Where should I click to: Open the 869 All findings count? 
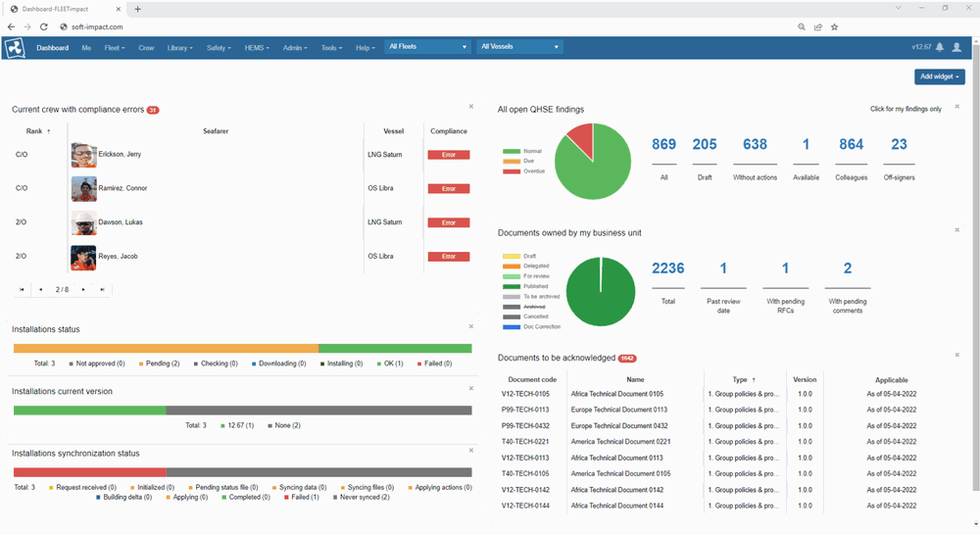point(663,144)
